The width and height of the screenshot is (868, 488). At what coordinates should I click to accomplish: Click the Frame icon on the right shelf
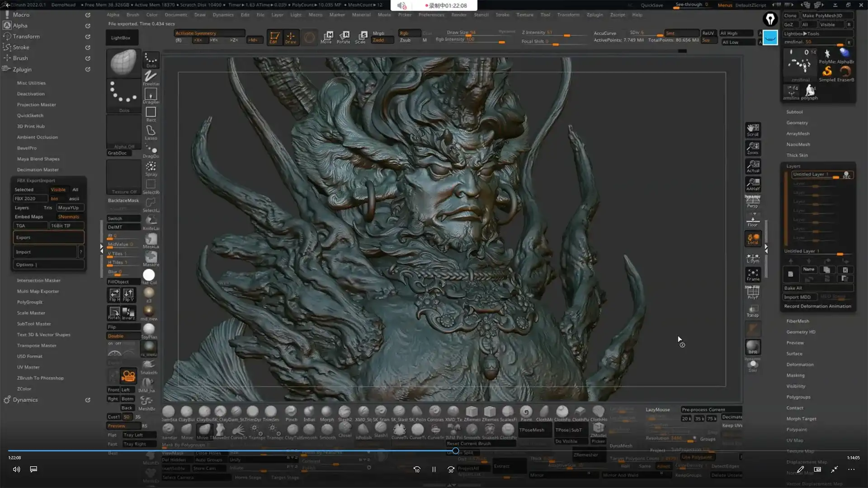(x=752, y=275)
